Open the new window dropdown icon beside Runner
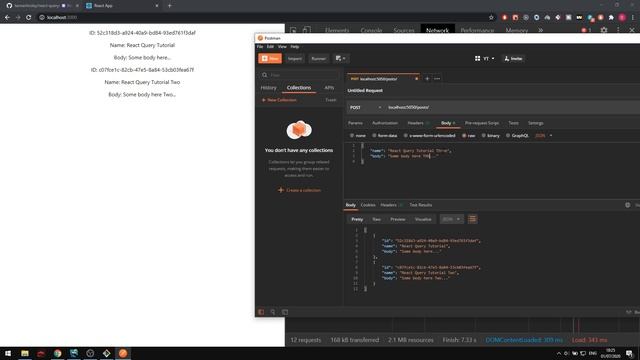The height and width of the screenshot is (360, 640). tap(340, 58)
